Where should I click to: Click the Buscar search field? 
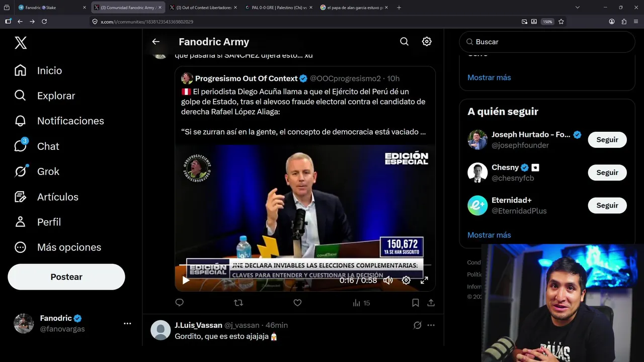(x=547, y=42)
